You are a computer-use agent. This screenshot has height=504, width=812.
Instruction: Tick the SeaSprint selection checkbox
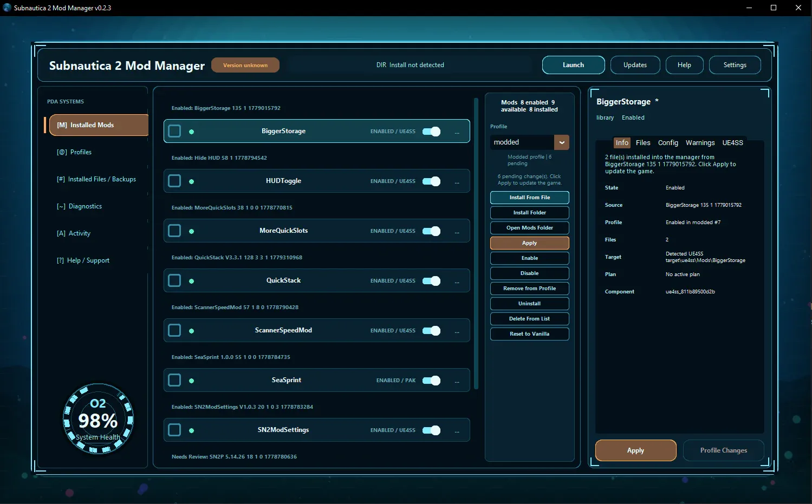point(174,380)
